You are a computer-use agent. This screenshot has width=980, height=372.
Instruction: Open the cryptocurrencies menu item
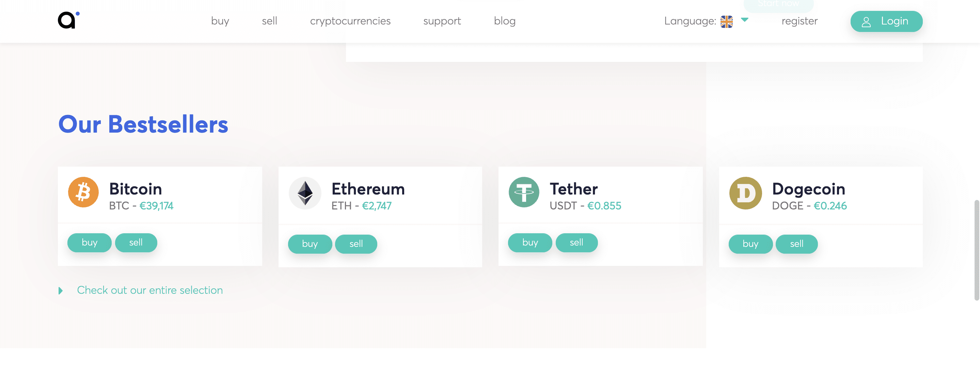pyautogui.click(x=350, y=21)
